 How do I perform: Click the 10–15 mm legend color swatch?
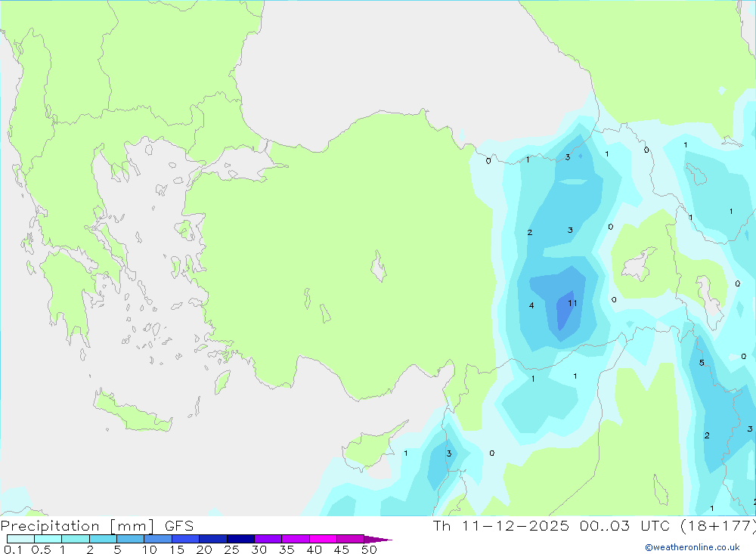tap(158, 539)
